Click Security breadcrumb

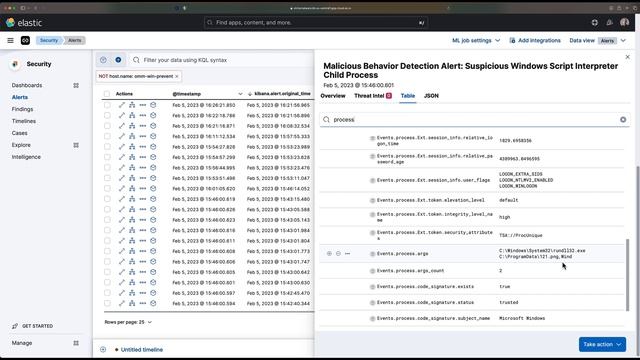pos(49,40)
